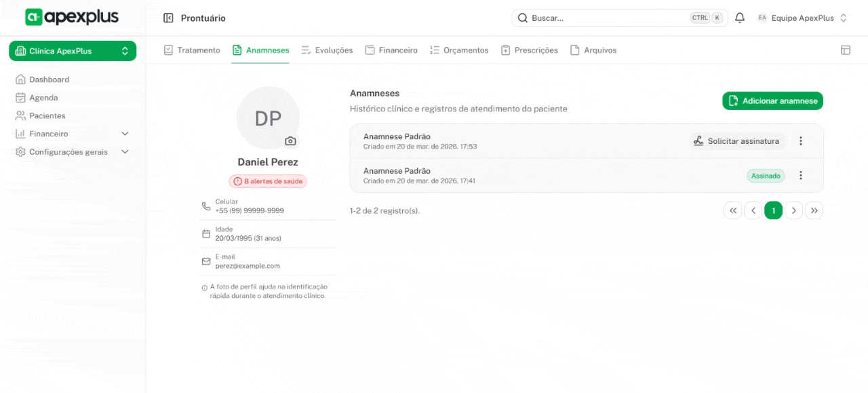The image size is (868, 393).
Task: Click the Adicionar anamnese button
Action: pyautogui.click(x=772, y=101)
